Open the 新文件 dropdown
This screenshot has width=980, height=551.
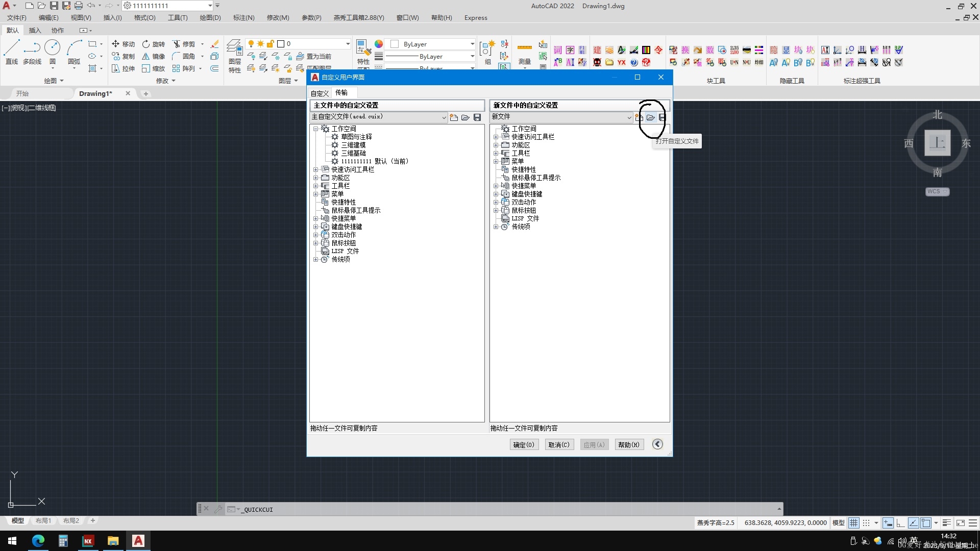pos(561,117)
